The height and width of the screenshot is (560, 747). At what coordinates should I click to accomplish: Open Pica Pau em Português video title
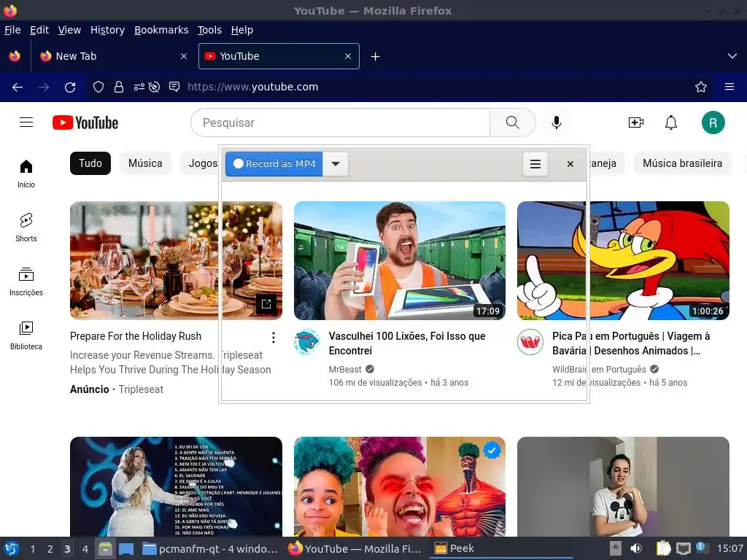click(x=631, y=343)
